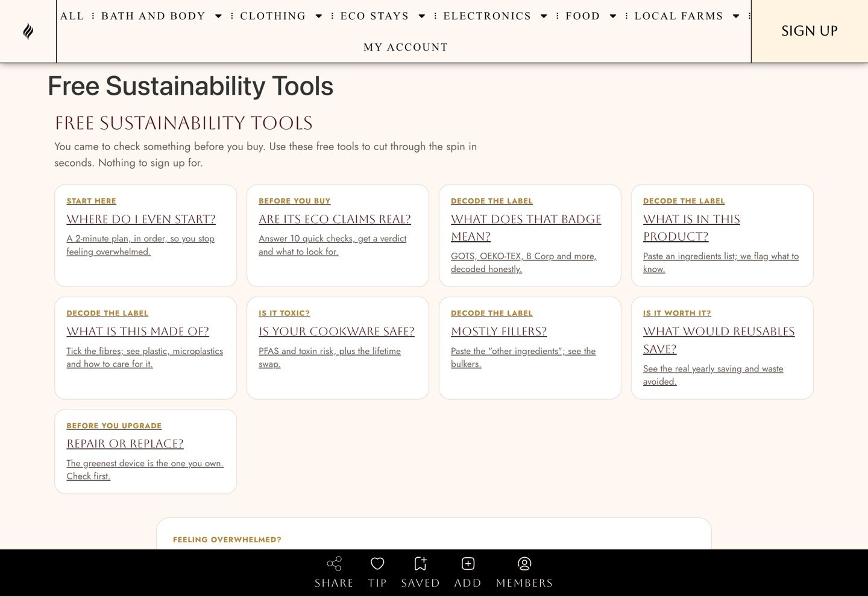The height and width of the screenshot is (597, 868).
Task: Open the Electronics menu
Action: (x=487, y=16)
